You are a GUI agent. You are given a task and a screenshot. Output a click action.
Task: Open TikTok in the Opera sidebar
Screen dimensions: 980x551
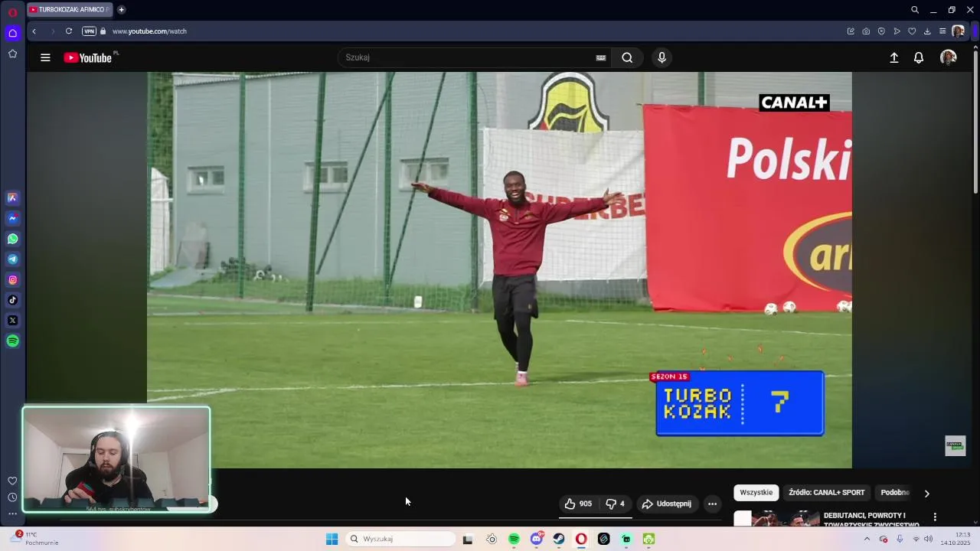pos(12,300)
